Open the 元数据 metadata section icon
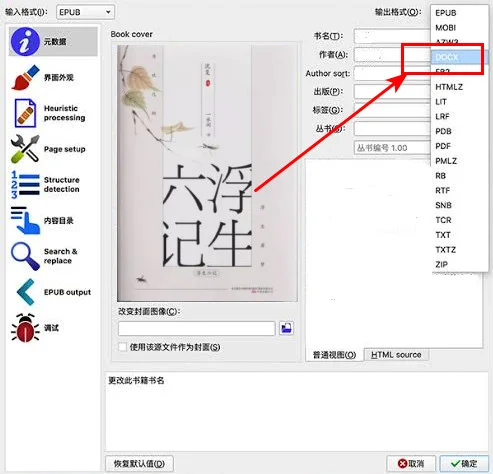This screenshot has height=474, width=493. click(25, 42)
